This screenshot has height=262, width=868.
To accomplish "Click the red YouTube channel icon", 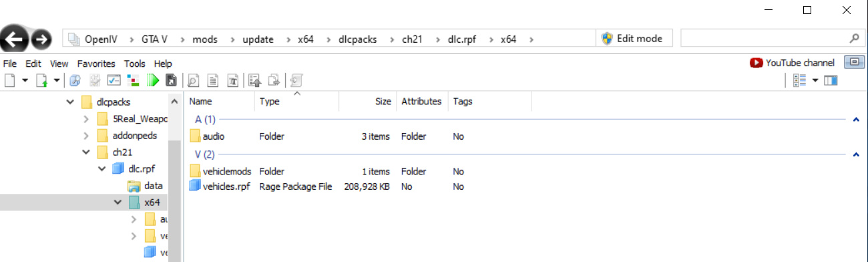I will 756,63.
